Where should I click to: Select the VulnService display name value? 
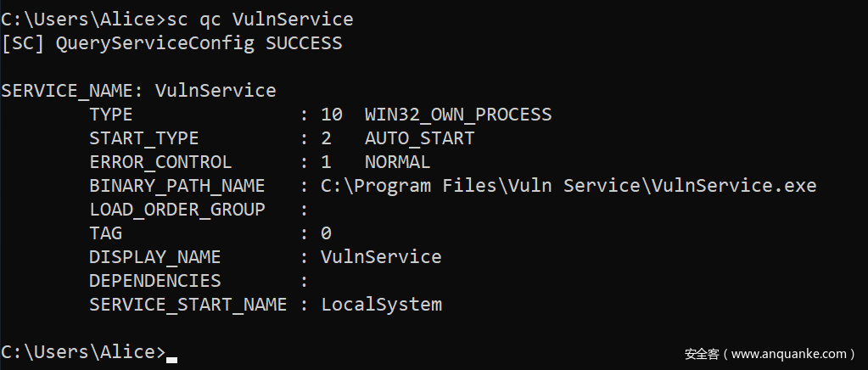[x=381, y=256]
